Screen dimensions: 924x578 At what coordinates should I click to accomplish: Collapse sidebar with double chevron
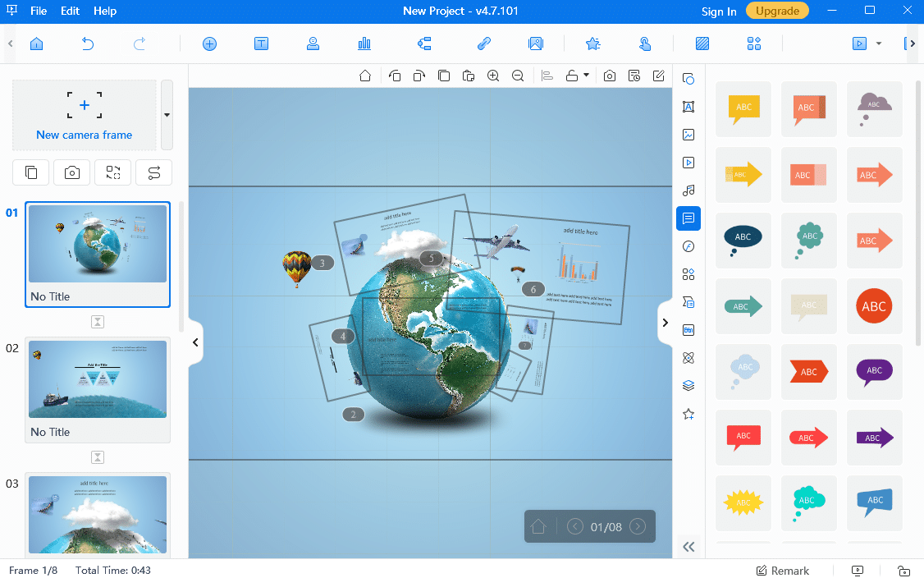(688, 547)
